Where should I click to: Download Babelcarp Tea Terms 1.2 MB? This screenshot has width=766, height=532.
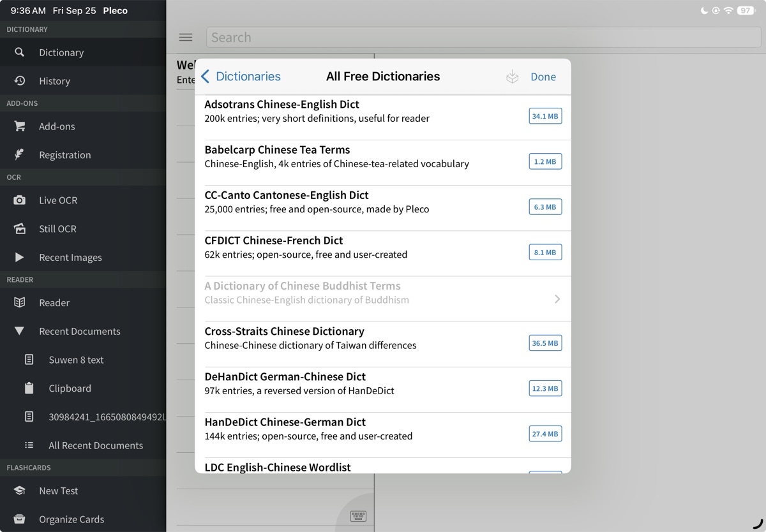pos(545,162)
